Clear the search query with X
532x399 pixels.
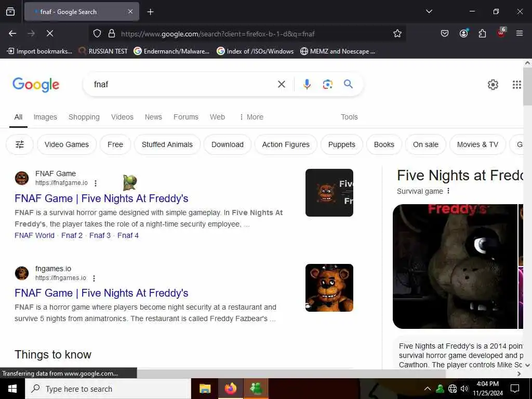point(281,84)
